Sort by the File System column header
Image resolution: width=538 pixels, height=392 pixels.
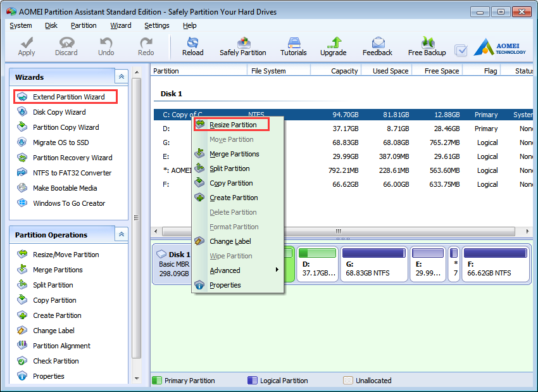pos(279,71)
